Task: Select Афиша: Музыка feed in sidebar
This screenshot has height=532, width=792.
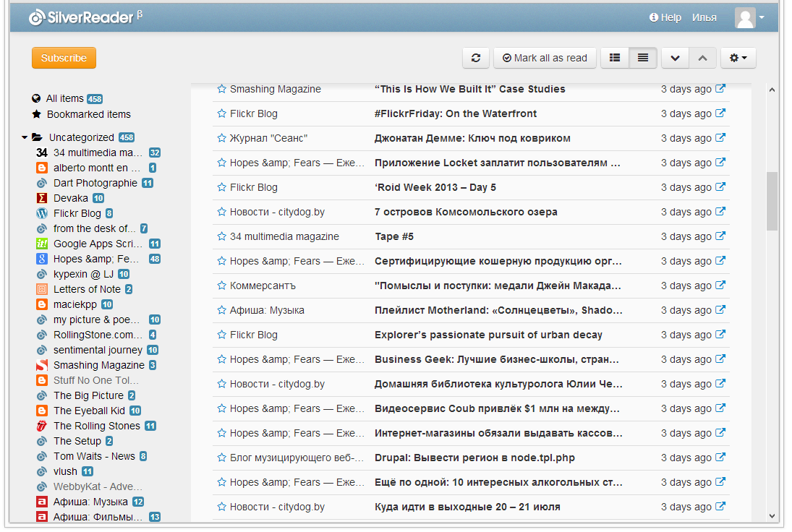Action: tap(90, 502)
